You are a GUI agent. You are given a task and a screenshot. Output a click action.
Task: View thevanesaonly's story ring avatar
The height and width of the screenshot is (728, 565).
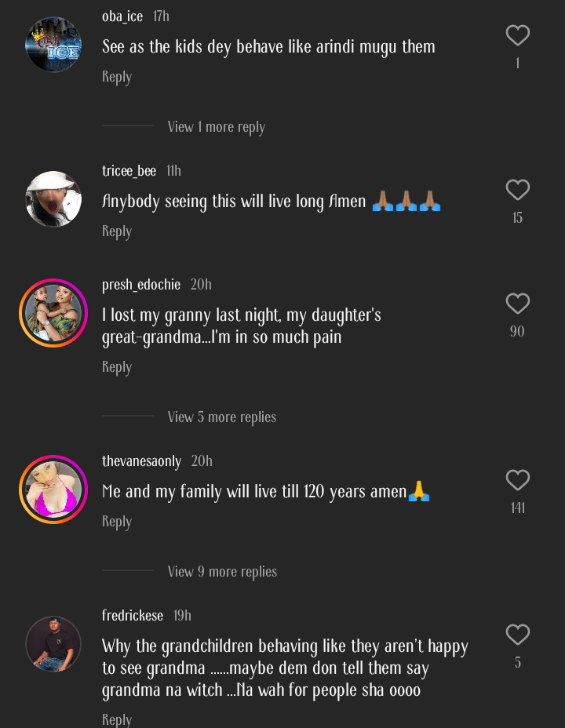(53, 489)
